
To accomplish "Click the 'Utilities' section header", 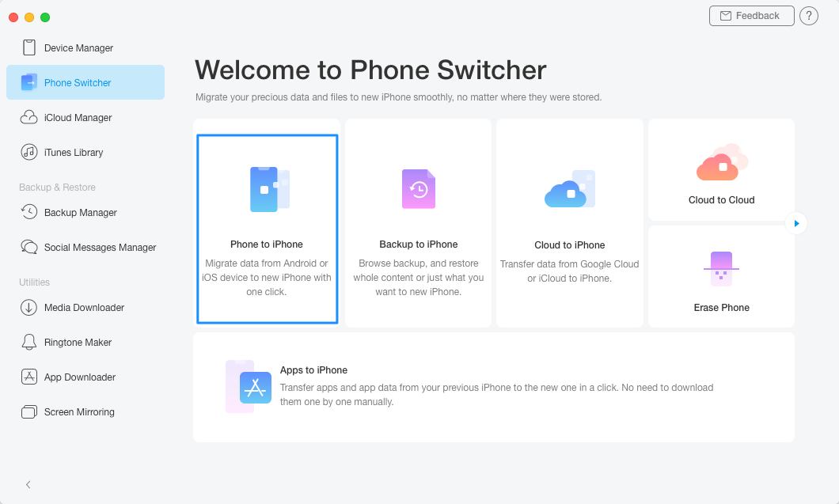I will pyautogui.click(x=34, y=282).
